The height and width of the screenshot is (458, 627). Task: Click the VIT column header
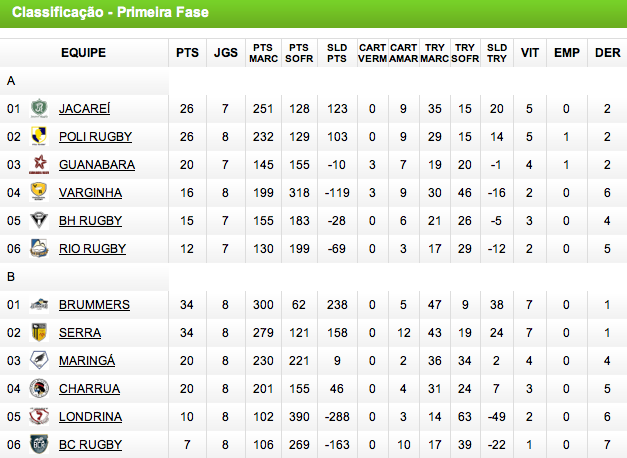coord(530,53)
